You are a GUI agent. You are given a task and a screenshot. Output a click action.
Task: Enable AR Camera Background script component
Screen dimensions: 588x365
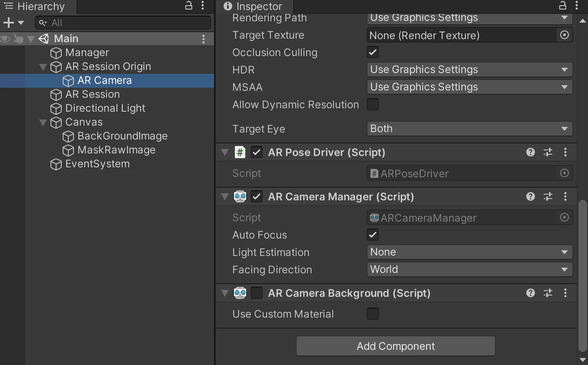[257, 293]
